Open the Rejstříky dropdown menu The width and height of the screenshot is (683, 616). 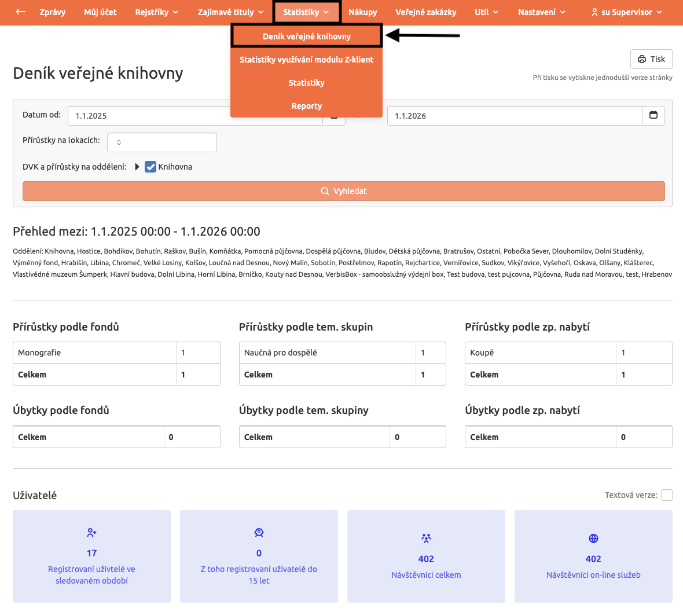(156, 12)
